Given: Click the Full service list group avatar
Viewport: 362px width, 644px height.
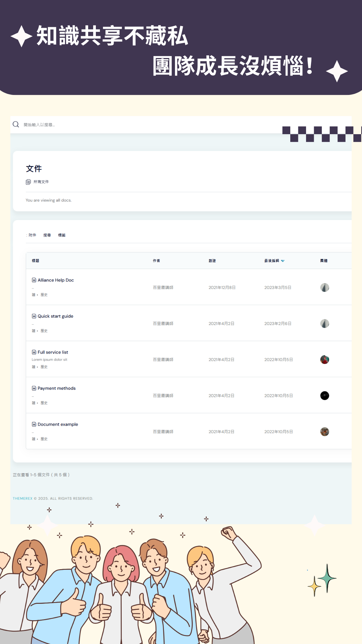Looking at the screenshot, I should [324, 360].
